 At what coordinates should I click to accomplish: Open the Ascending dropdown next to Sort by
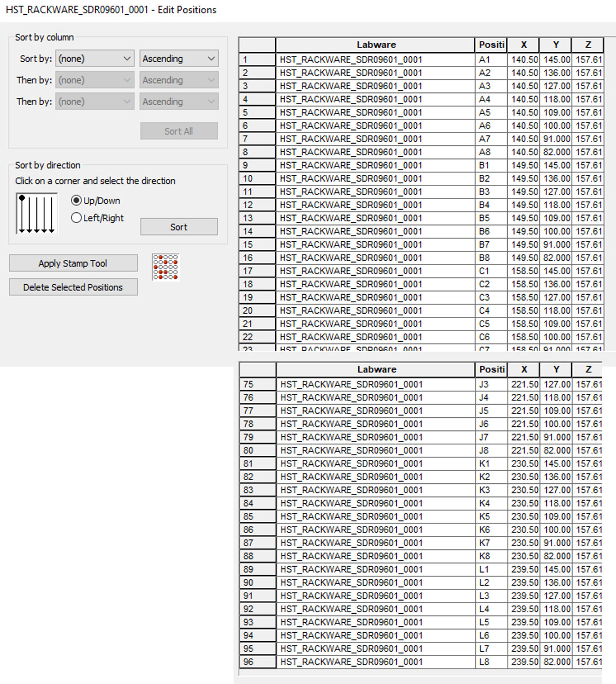[179, 59]
